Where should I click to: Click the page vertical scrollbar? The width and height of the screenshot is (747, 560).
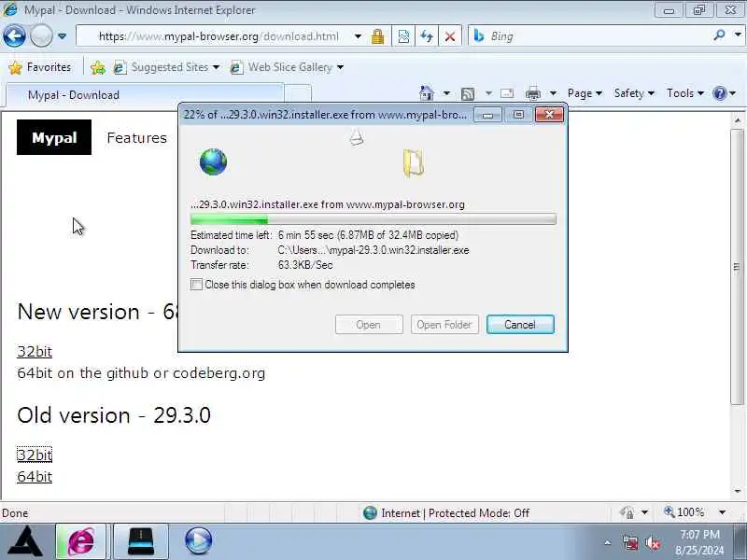point(738,267)
